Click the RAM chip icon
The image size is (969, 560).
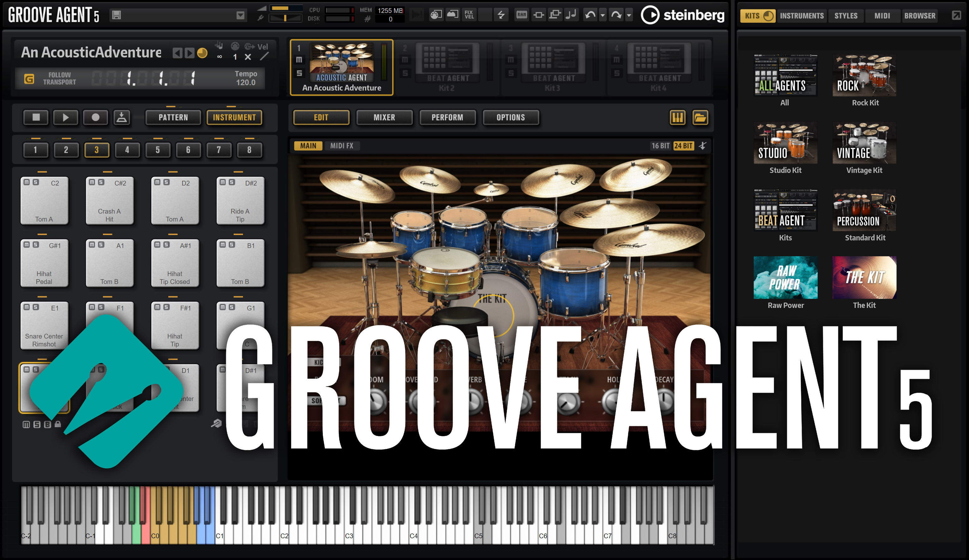pyautogui.click(x=522, y=15)
